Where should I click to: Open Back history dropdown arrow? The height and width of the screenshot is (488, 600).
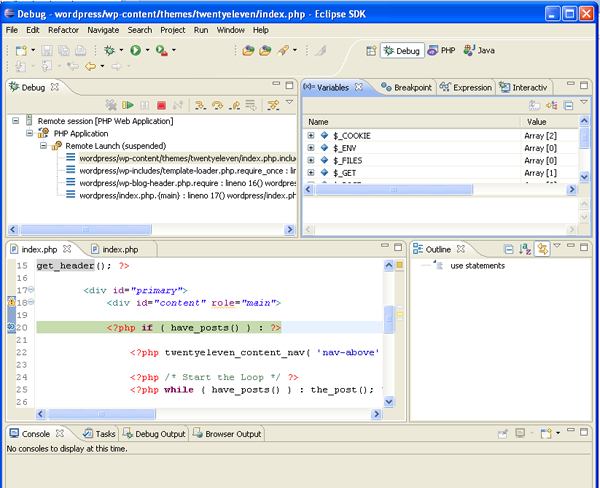pyautogui.click(x=102, y=66)
